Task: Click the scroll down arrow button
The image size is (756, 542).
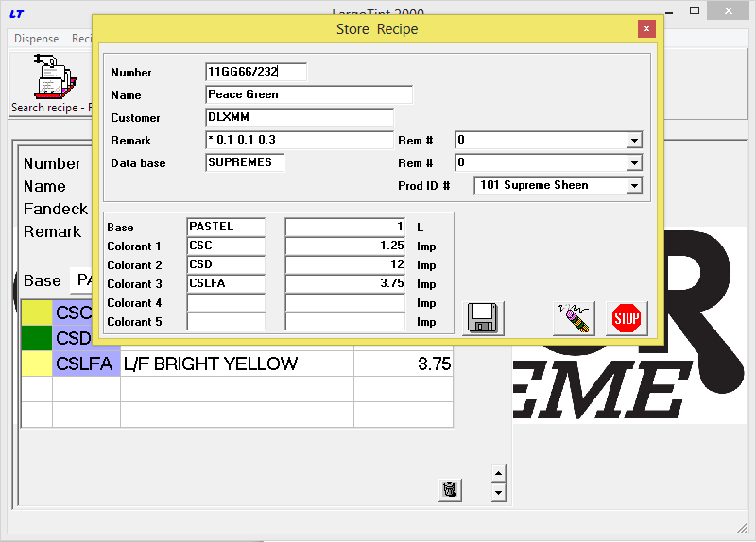Action: (x=499, y=493)
